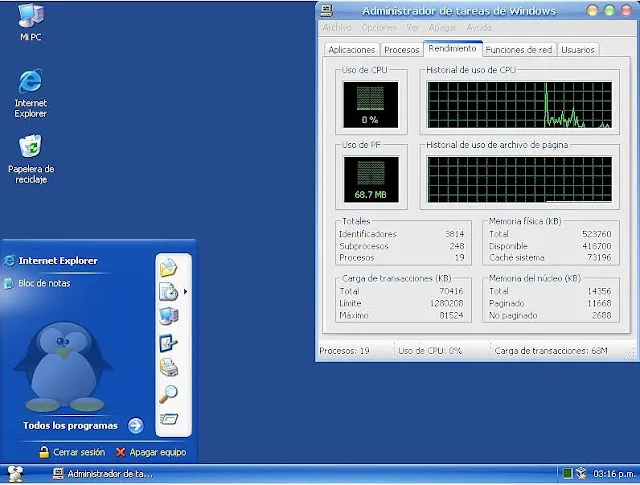Switch to the Aplicaciones tab

(x=351, y=50)
